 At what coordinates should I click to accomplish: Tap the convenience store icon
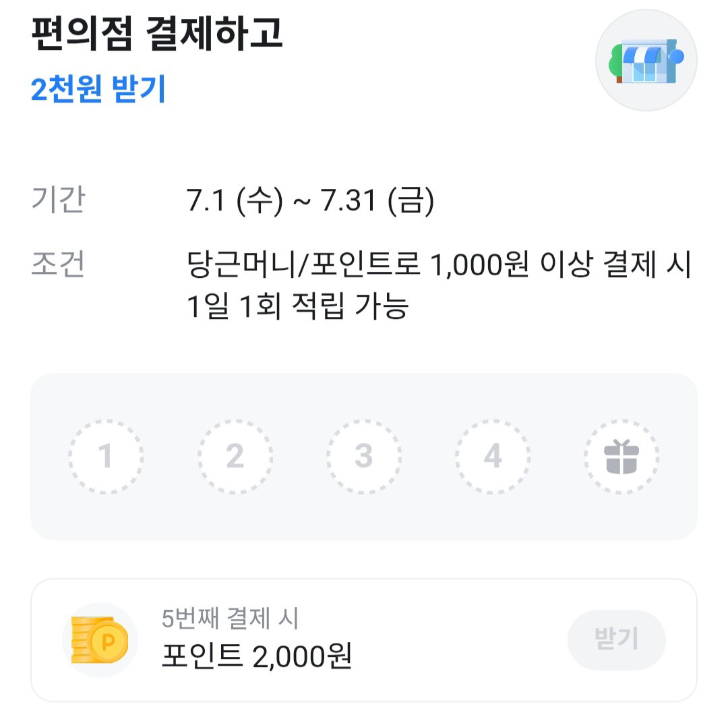(646, 61)
